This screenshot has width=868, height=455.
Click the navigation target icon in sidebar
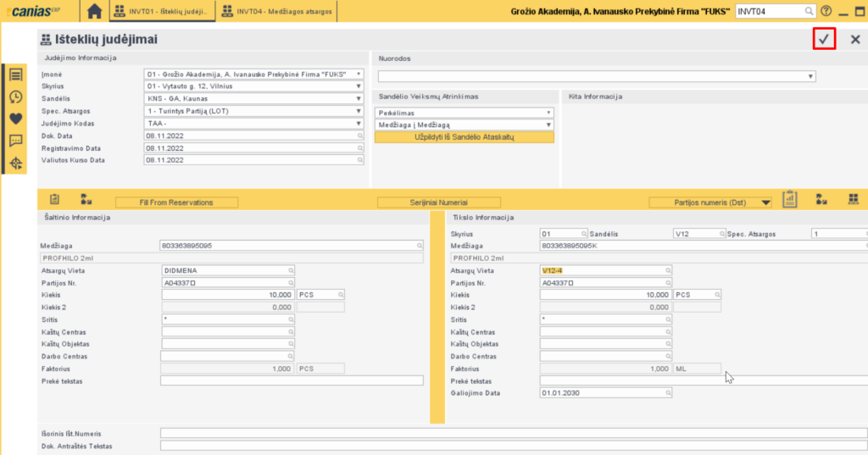pos(15,163)
